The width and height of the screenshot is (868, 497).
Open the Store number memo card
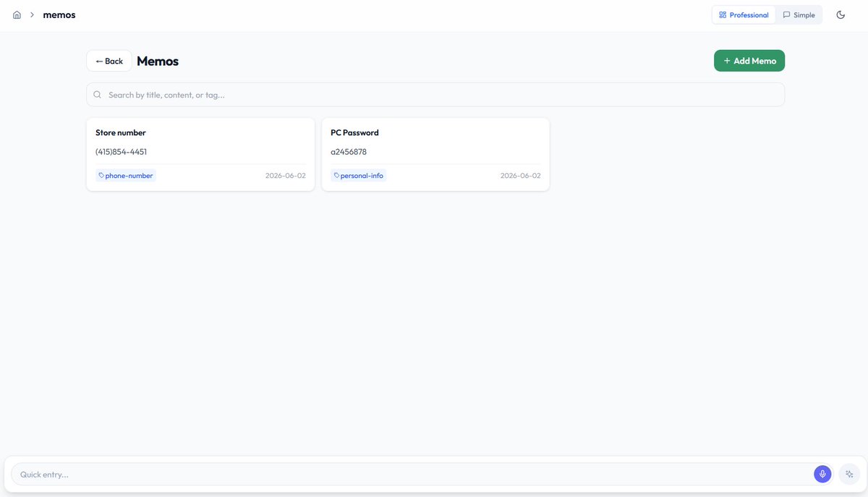pyautogui.click(x=200, y=155)
